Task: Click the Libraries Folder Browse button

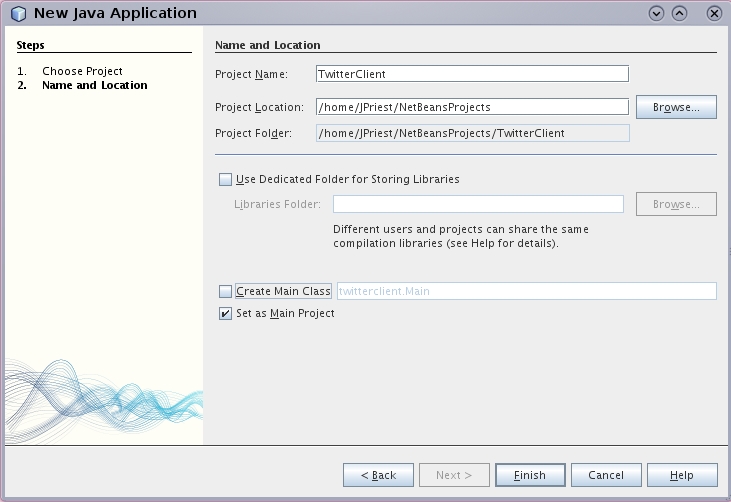Action: (x=676, y=204)
